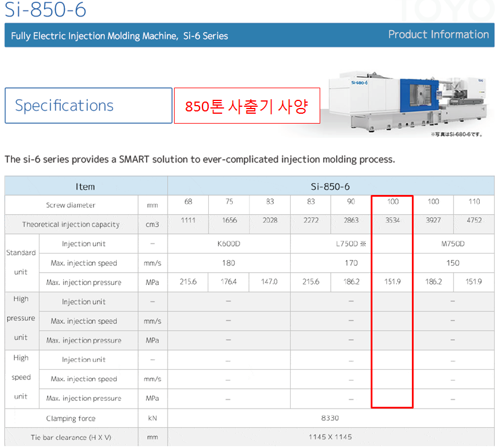Click the "L750D ※" injection unit cell

tap(351, 244)
